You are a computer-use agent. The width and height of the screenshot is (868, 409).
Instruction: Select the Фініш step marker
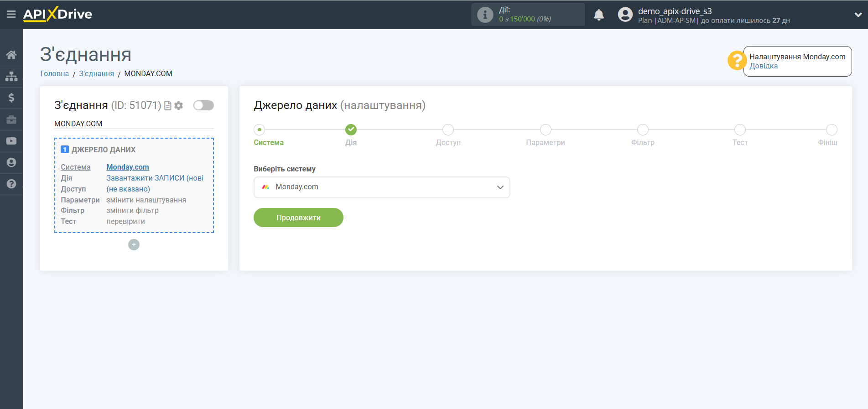[832, 130]
